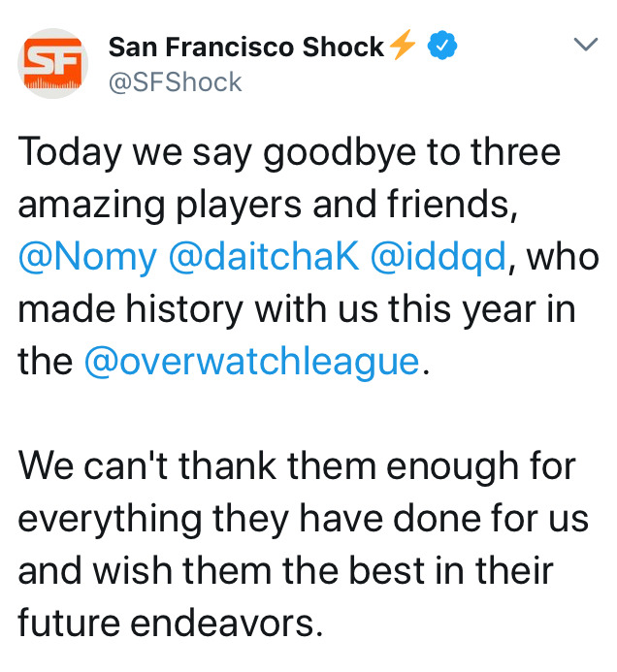
Task: Tap the lightning bolt emoji beside the name
Action: [403, 45]
